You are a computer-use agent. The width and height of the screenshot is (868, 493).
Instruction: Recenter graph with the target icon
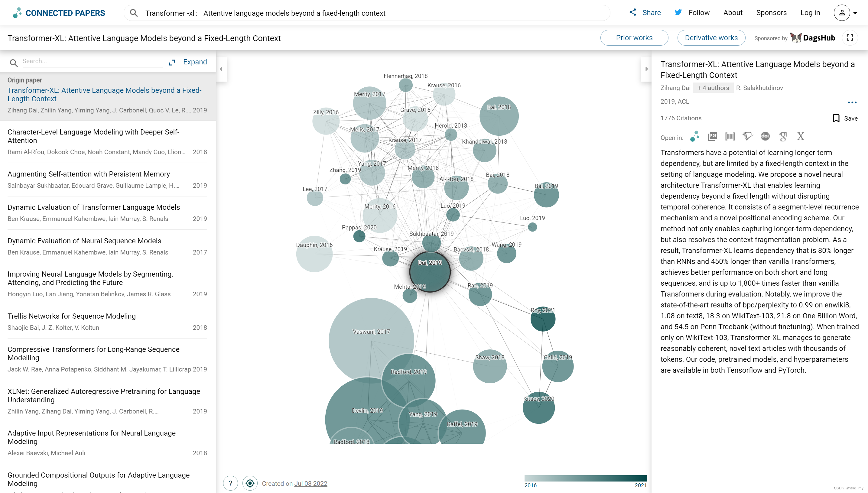pos(250,483)
